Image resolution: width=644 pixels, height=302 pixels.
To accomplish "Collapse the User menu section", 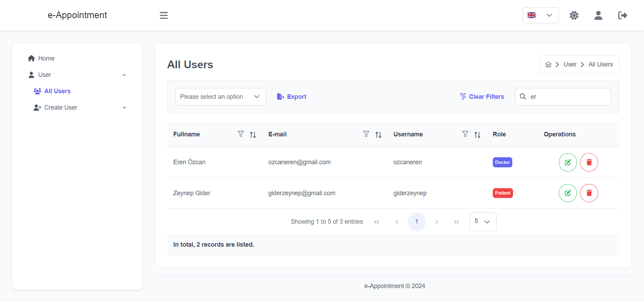I will [x=124, y=75].
